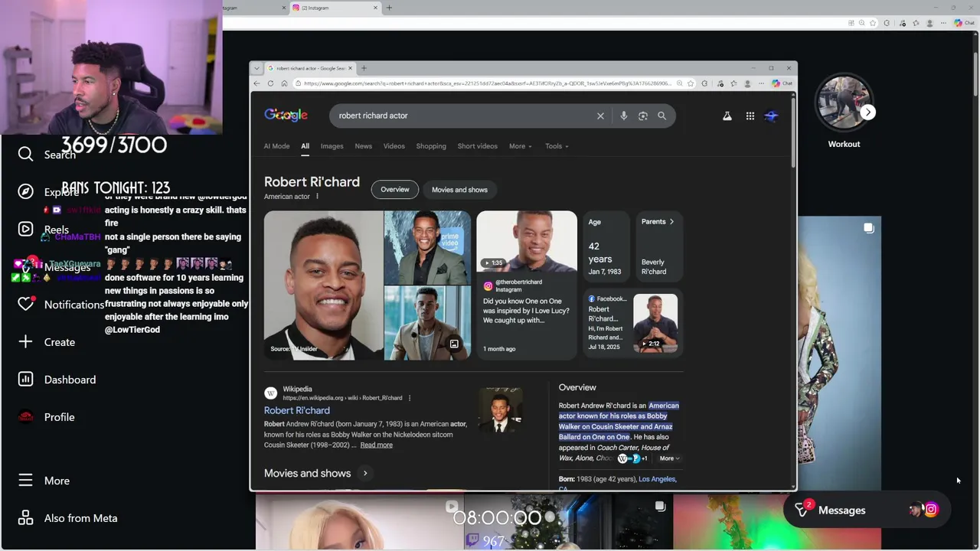This screenshot has width=980, height=551.
Task: Close the Instagram browser tab
Action: tap(375, 8)
